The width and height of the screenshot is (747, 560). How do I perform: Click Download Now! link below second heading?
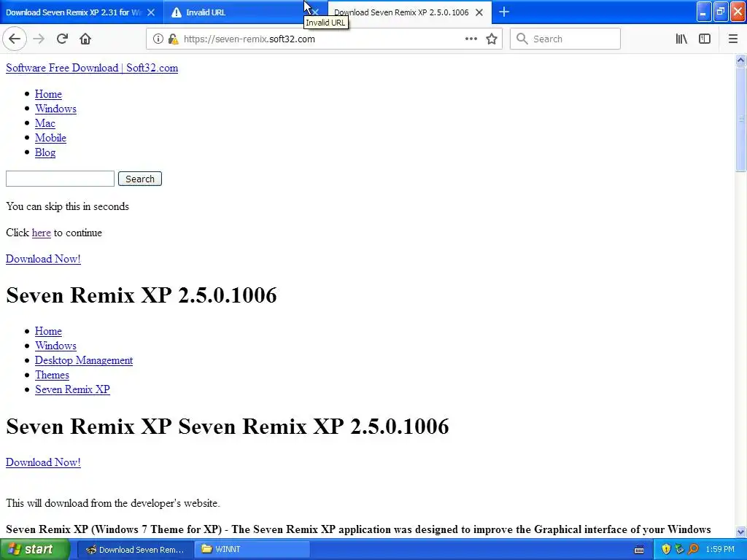(43, 462)
